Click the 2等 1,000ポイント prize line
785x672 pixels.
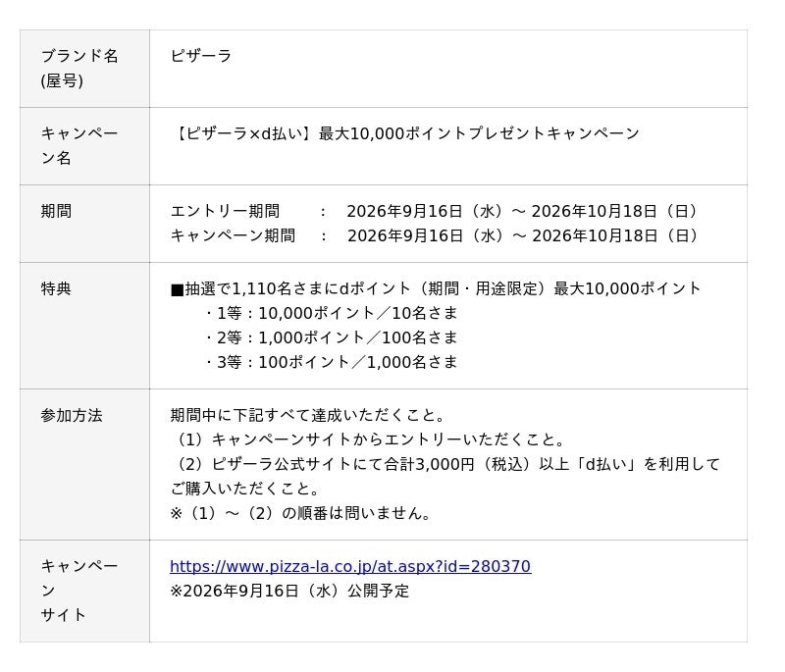pyautogui.click(x=332, y=337)
